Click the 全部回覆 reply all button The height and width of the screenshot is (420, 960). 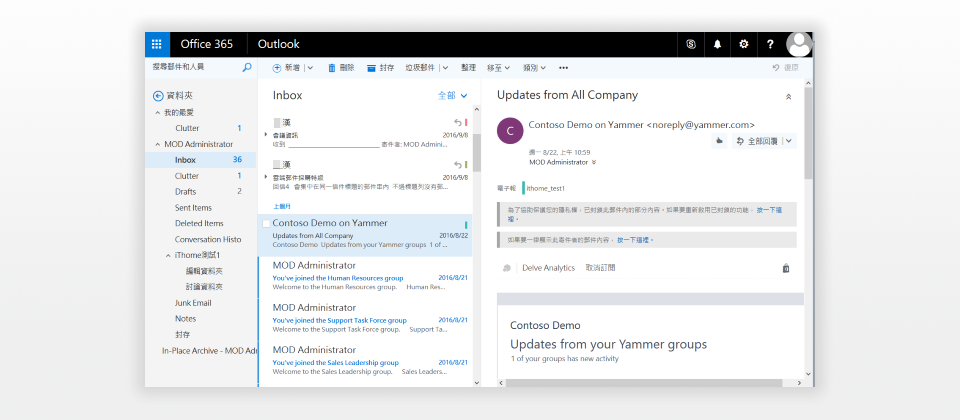[757, 141]
